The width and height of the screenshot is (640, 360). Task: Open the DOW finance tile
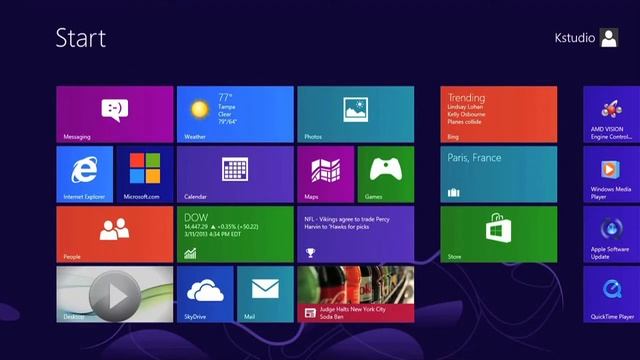(235, 234)
